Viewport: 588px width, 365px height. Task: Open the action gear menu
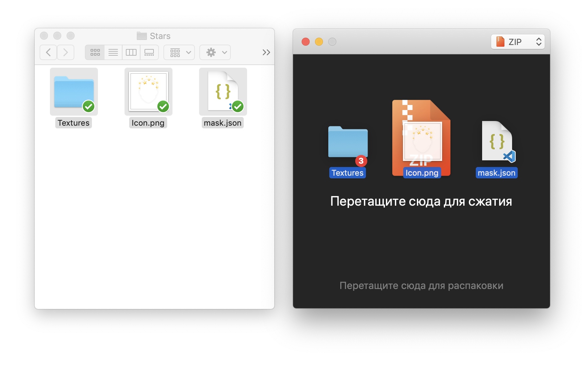[x=215, y=52]
